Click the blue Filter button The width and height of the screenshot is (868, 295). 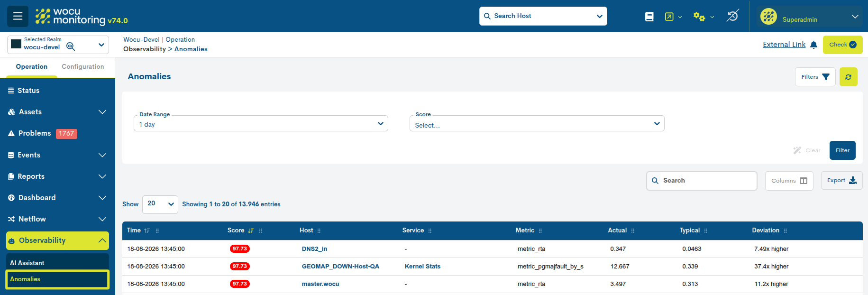click(x=842, y=150)
